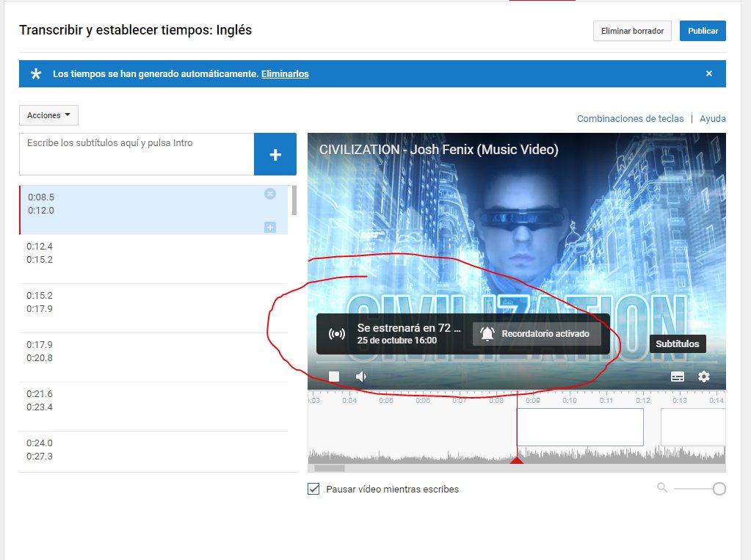Select the 0:17.9 to 0:20.8 subtitle row

point(153,357)
